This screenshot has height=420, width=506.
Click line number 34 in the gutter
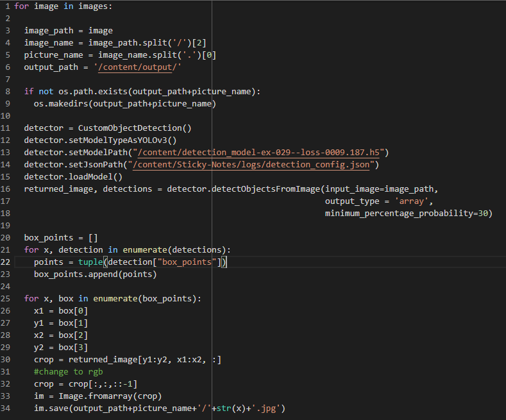point(5,408)
